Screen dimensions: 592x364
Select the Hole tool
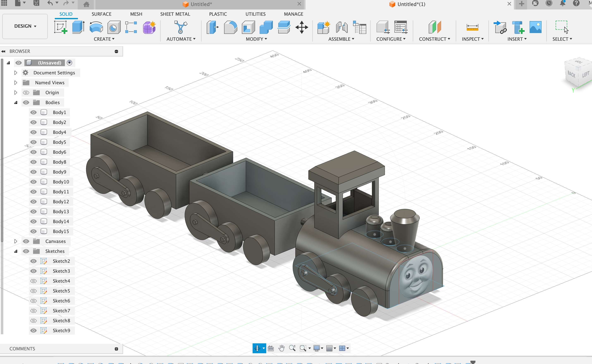coord(114,27)
